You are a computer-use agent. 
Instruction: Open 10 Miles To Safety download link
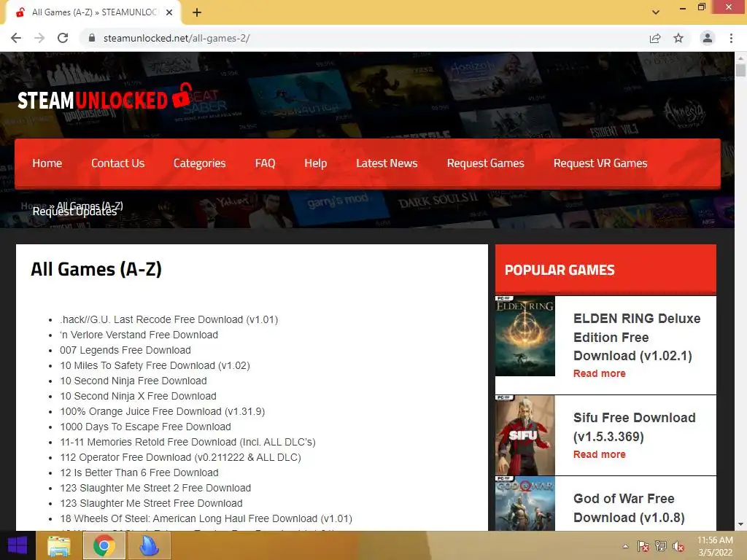[155, 365]
